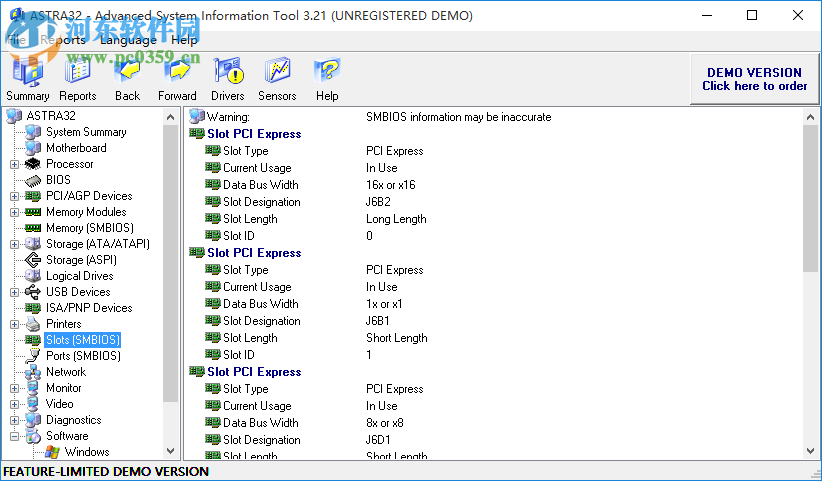The image size is (822, 481).
Task: Expand the Processor tree node
Action: click(15, 164)
